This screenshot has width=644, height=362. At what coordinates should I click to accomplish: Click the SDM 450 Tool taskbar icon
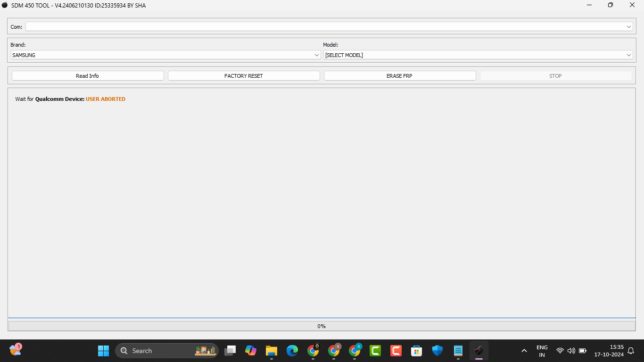(x=479, y=351)
